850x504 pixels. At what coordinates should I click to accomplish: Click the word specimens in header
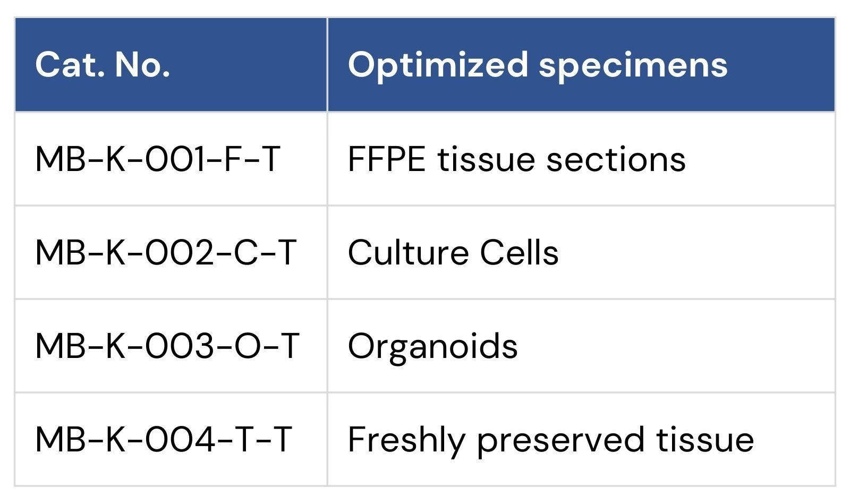pyautogui.click(x=633, y=67)
